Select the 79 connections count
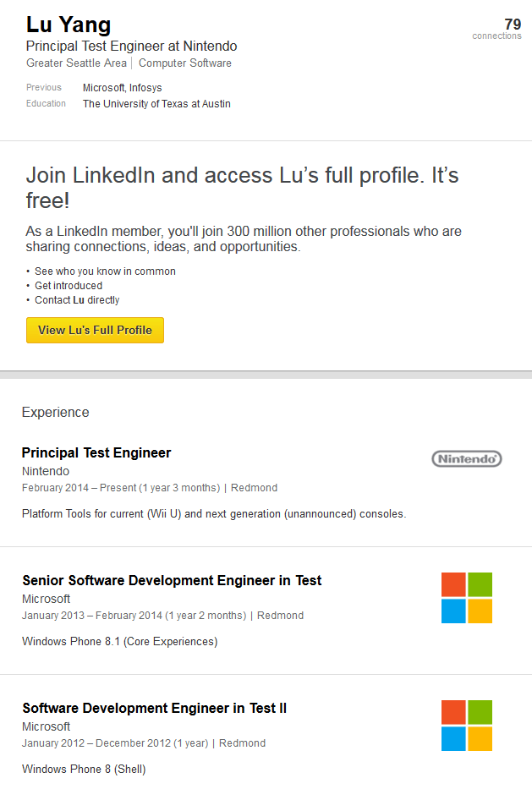The height and width of the screenshot is (800, 532). tap(512, 25)
